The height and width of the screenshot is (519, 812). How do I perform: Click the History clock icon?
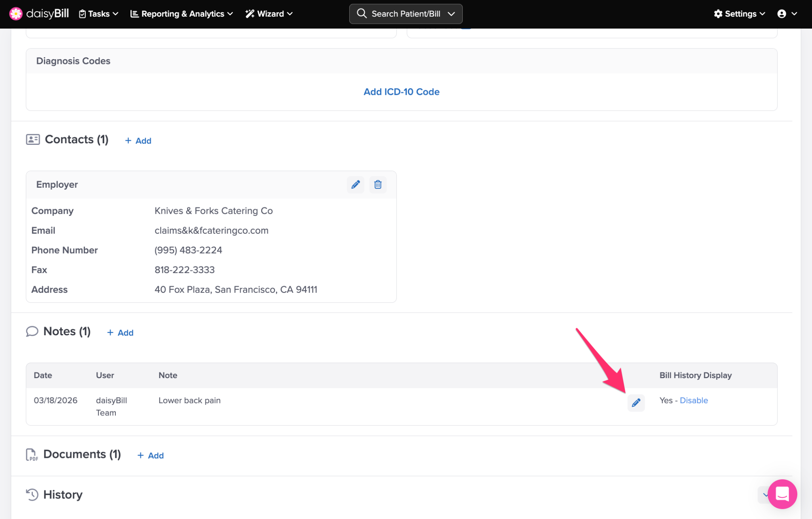click(x=32, y=494)
